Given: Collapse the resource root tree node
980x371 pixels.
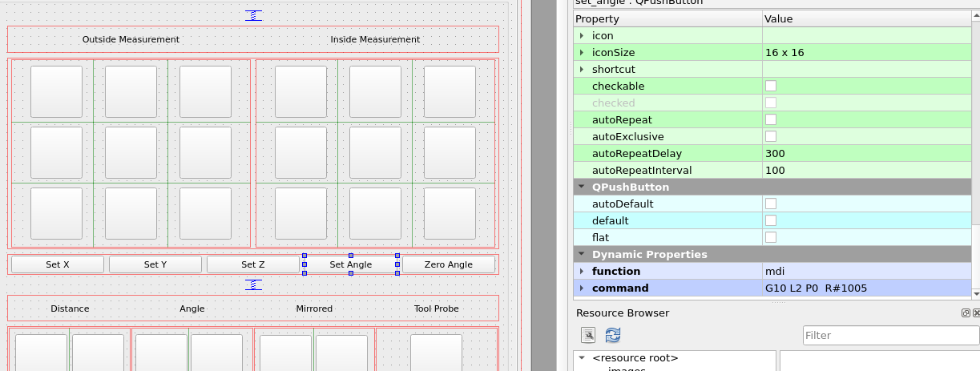Looking at the screenshot, I should [582, 358].
